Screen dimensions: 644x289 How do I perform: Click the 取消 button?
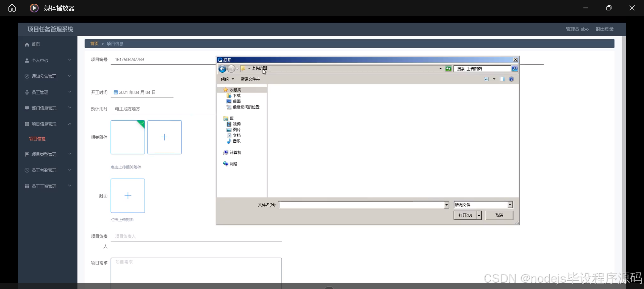499,215
